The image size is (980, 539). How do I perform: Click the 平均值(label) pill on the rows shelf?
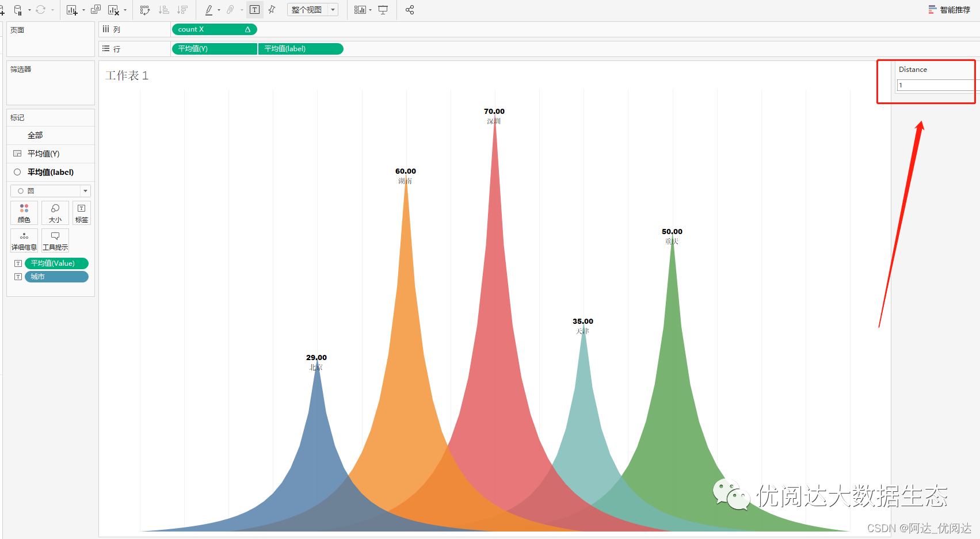pyautogui.click(x=300, y=49)
